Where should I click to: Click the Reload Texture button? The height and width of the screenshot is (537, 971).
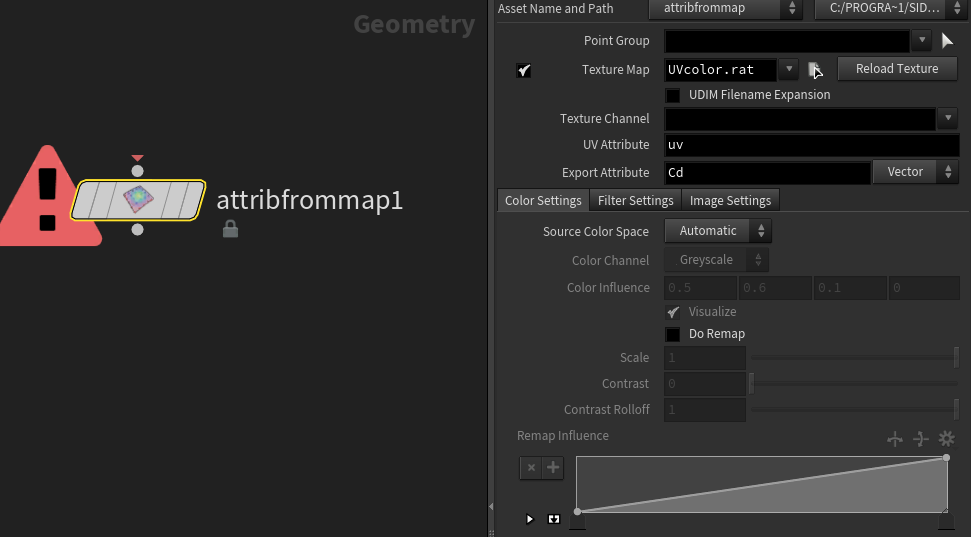click(x=897, y=69)
